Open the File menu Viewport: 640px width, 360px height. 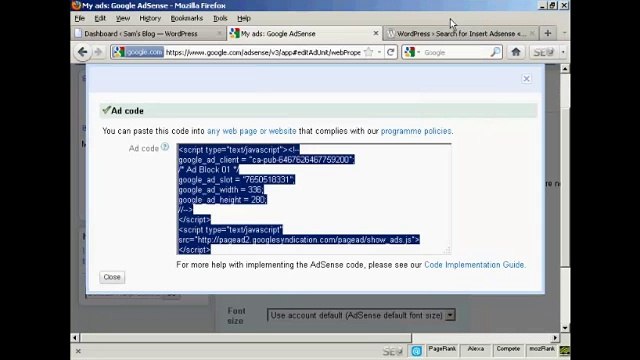point(80,18)
